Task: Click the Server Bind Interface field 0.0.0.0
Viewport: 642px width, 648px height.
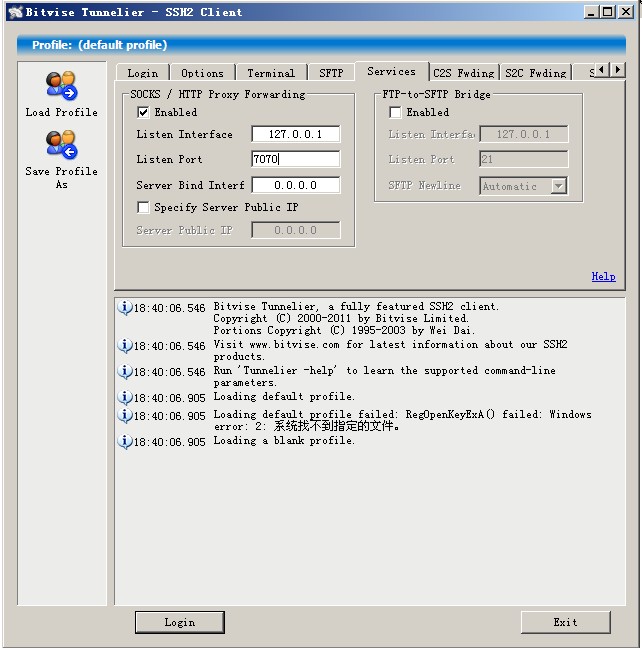Action: point(296,185)
